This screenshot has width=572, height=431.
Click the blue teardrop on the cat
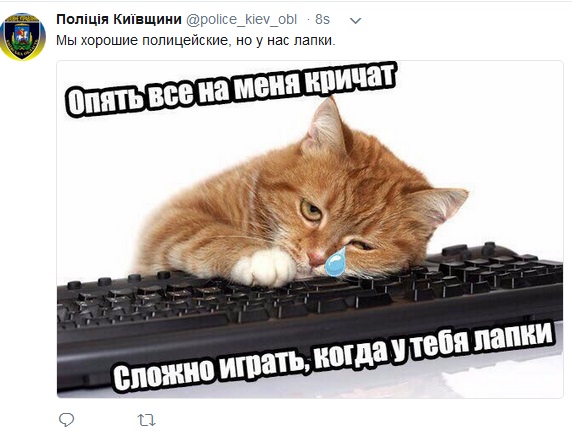point(336,261)
